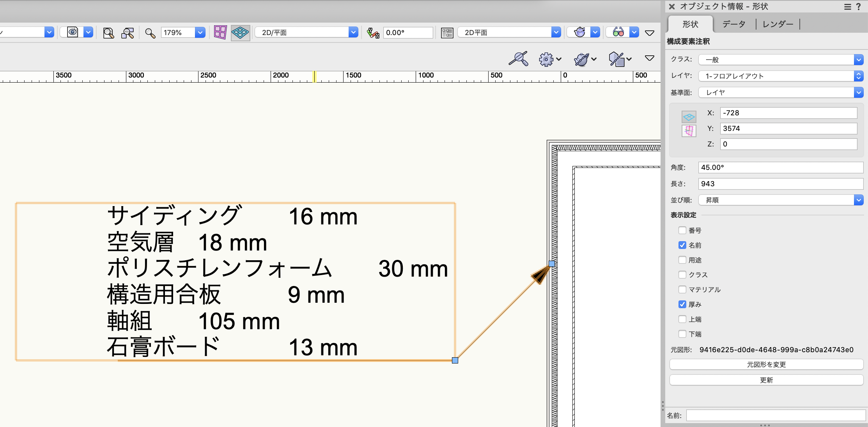Enable the マテリアル checkbox

tap(682, 289)
